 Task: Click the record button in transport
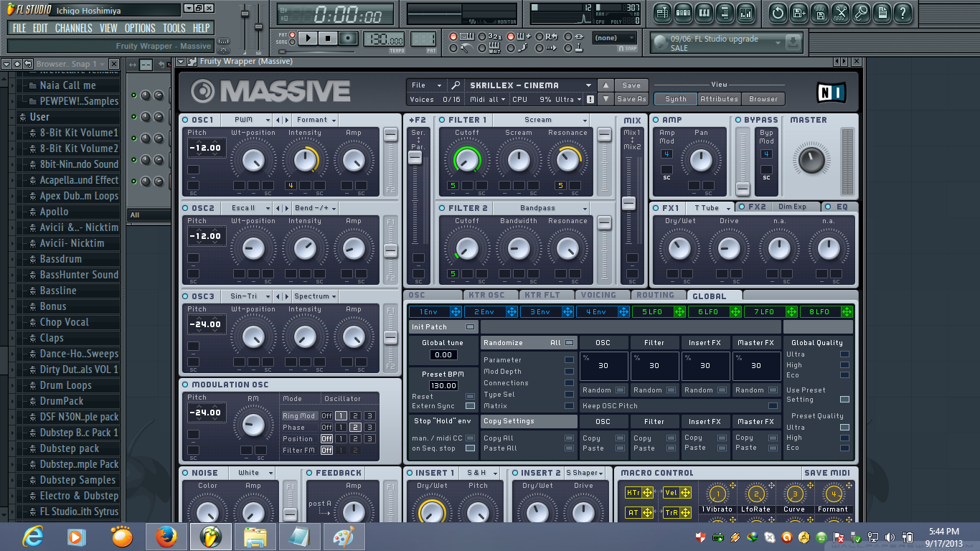pyautogui.click(x=349, y=38)
